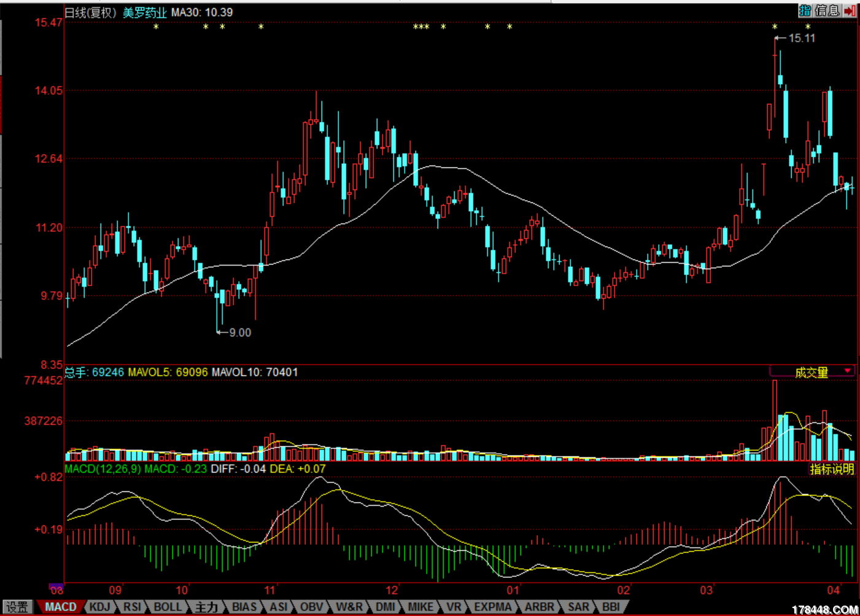Switch to the RSI indicator tab
This screenshot has height=616, width=860.
pos(132,607)
